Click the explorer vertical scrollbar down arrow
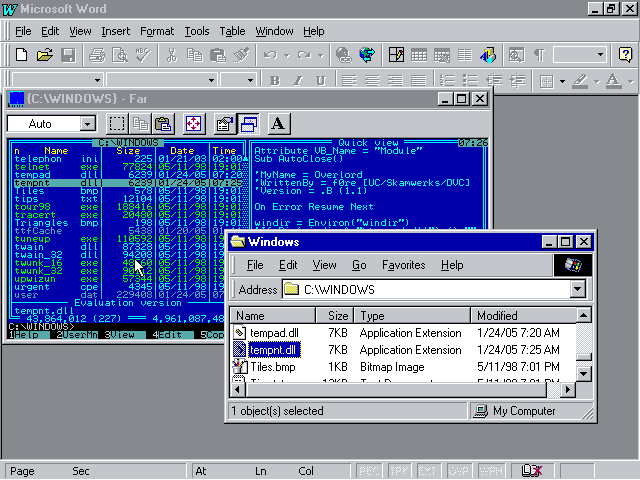Image resolution: width=640 pixels, height=480 pixels. click(x=584, y=373)
